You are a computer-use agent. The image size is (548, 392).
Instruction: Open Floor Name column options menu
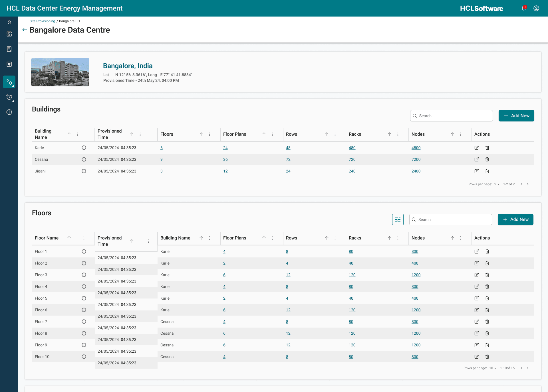pos(84,238)
